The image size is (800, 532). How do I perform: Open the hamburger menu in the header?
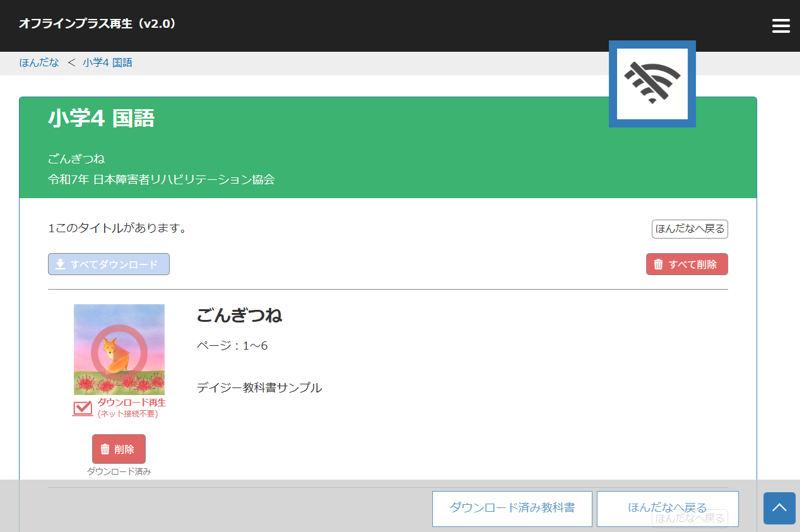click(x=780, y=26)
